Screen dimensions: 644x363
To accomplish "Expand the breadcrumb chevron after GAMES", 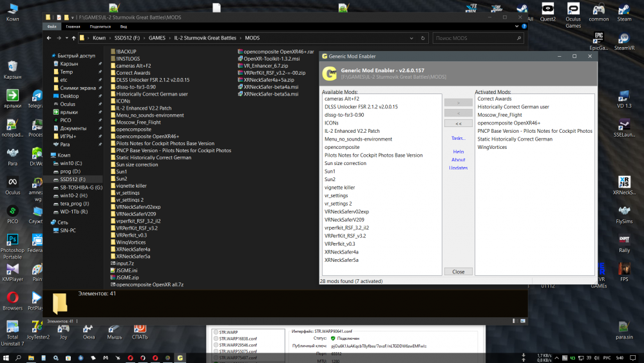I will [169, 38].
